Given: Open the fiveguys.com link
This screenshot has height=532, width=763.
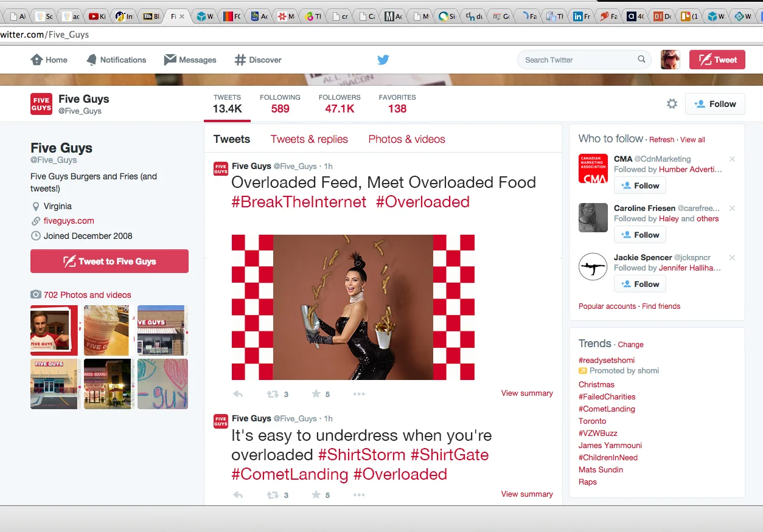Looking at the screenshot, I should click(x=69, y=221).
